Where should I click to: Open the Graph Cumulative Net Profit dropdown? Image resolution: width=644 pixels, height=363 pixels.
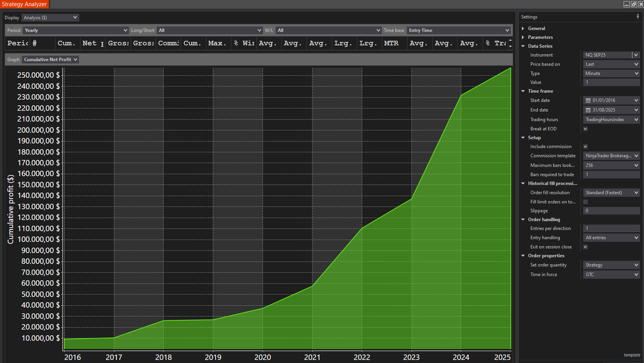(51, 60)
